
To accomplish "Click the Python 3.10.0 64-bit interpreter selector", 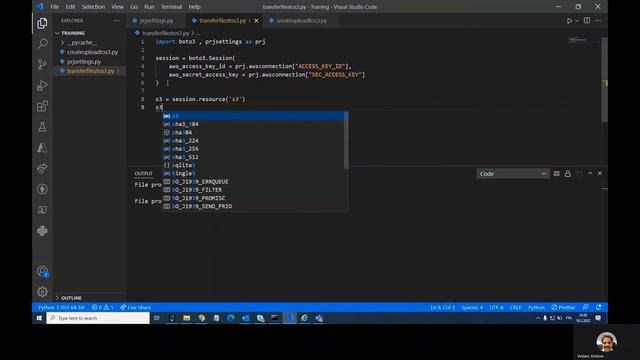I will point(61,307).
